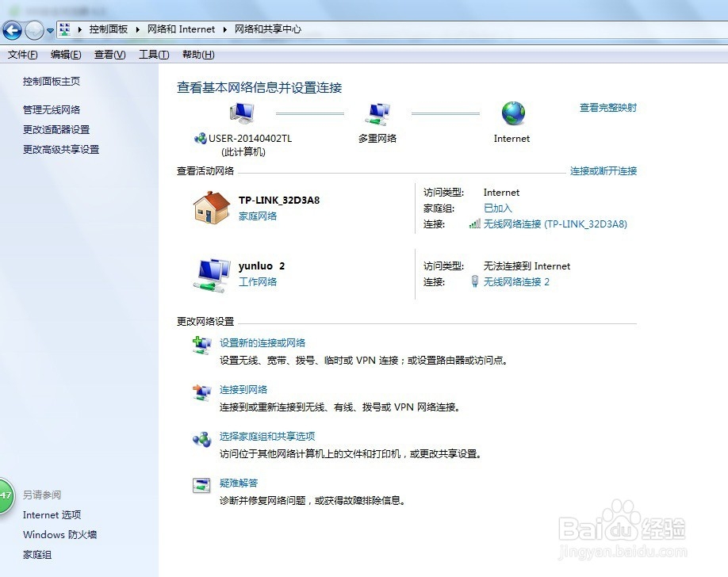
Task: Click the back navigation arrow
Action: point(12,29)
